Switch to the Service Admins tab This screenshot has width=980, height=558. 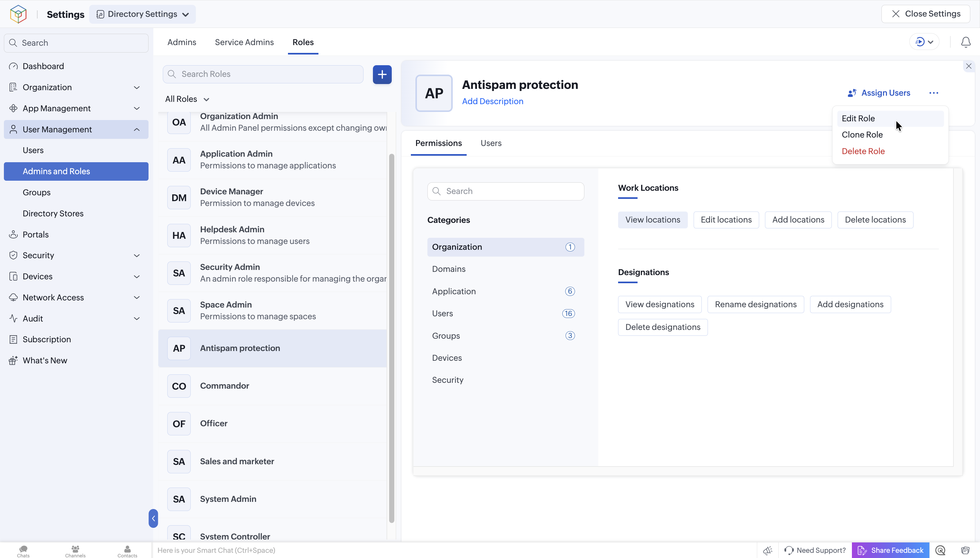point(244,42)
